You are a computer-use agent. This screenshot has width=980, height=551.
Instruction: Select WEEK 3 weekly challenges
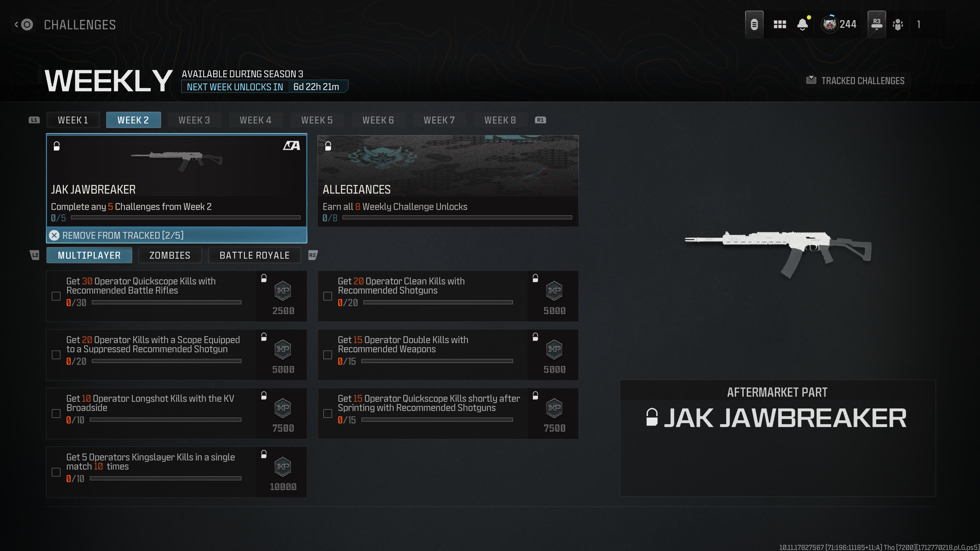pos(194,120)
